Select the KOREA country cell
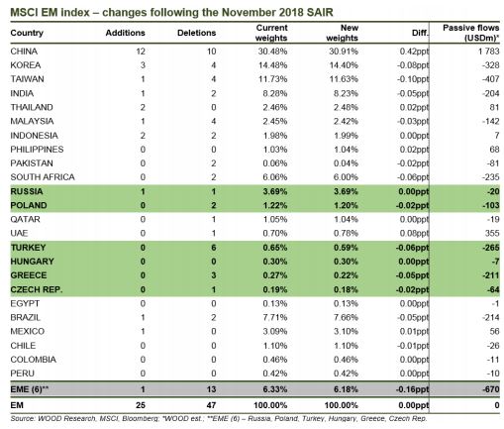Screen dimensions: 504x429 pyautogui.click(x=26, y=65)
